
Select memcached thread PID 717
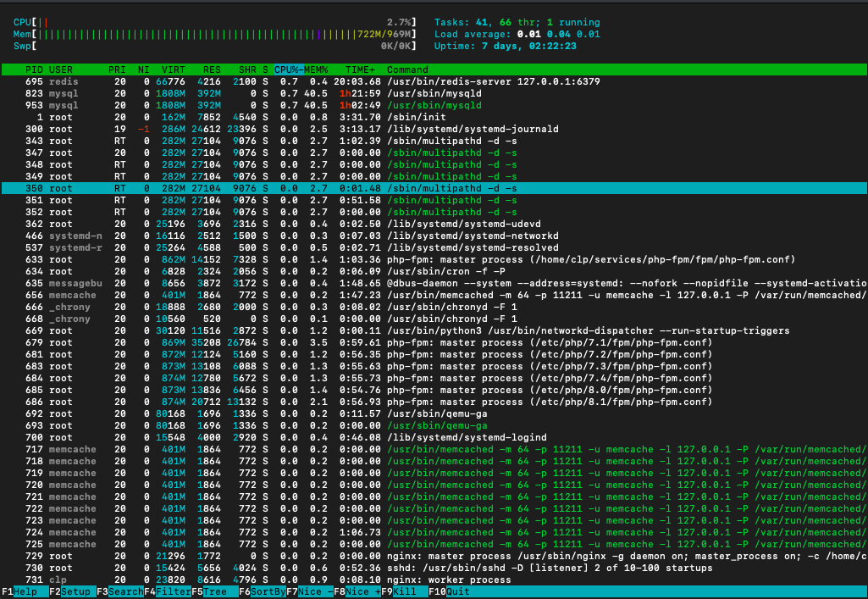point(434,450)
